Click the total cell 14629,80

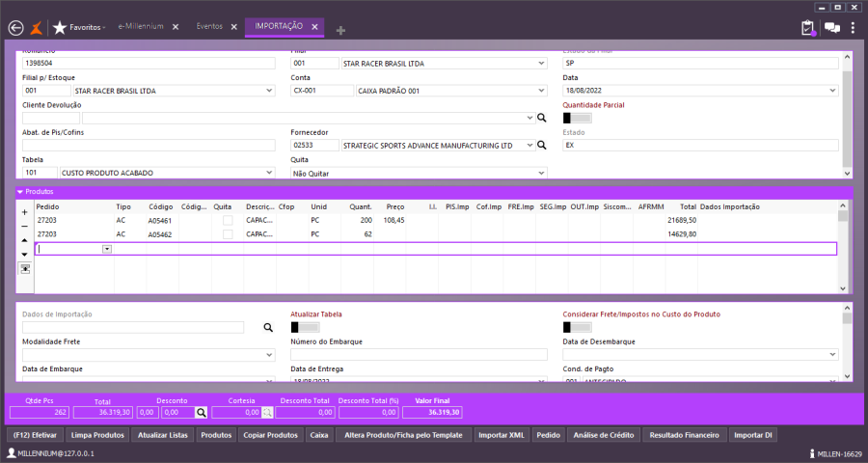click(x=682, y=234)
